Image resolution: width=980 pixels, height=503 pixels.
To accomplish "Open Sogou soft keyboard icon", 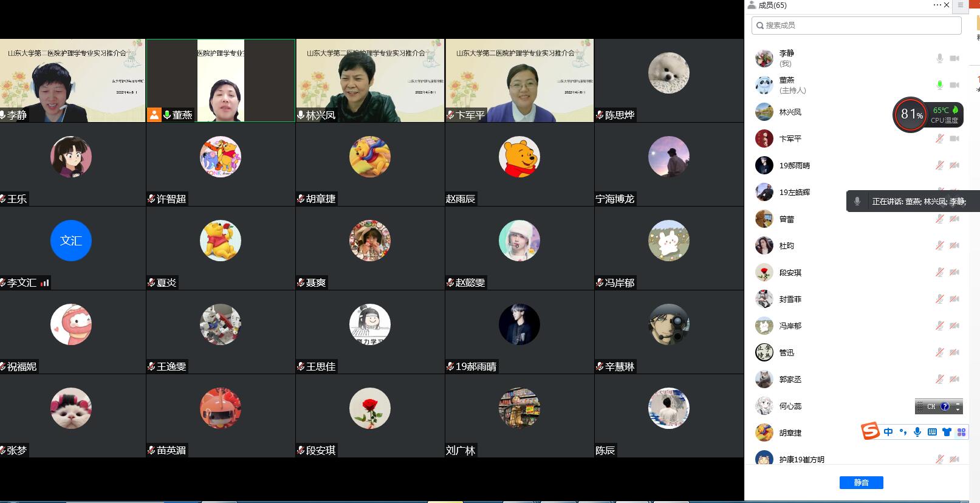I will click(x=932, y=432).
